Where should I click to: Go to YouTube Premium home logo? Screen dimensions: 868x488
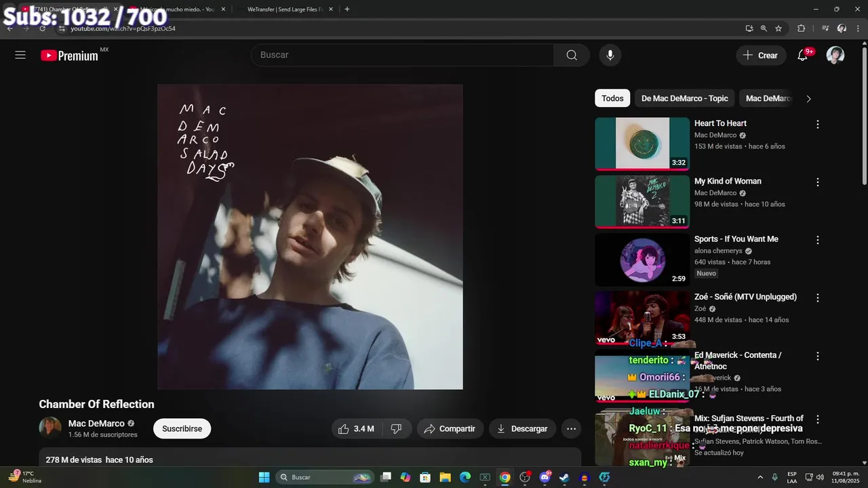tap(70, 56)
